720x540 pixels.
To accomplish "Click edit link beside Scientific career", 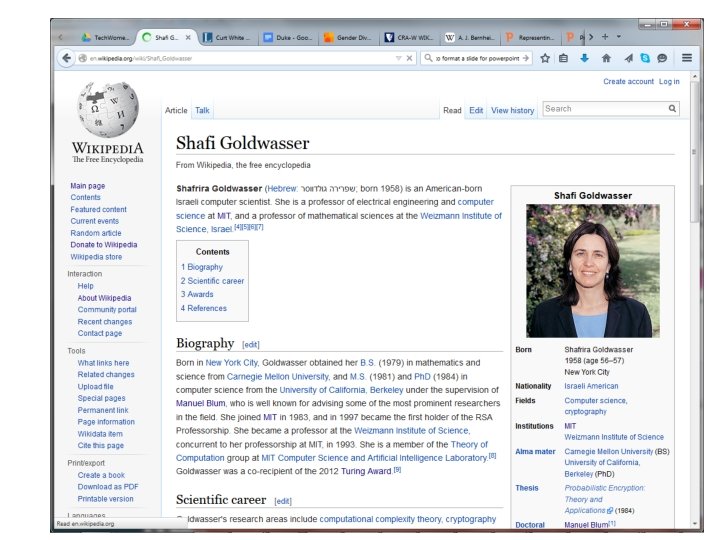I will point(283,501).
